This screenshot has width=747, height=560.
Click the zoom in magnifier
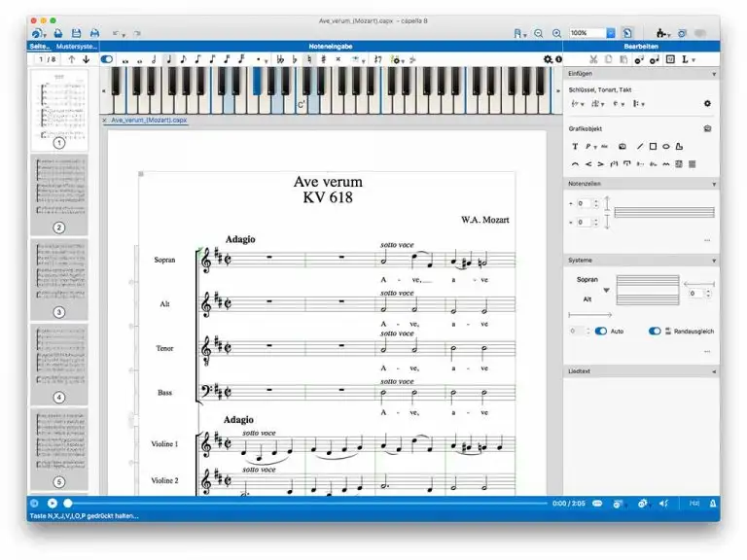click(556, 33)
